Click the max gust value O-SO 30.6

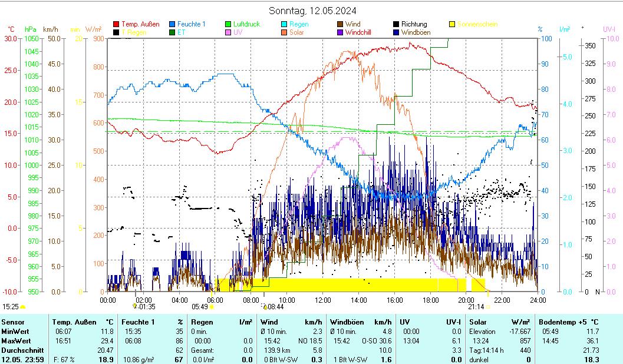pyautogui.click(x=377, y=341)
